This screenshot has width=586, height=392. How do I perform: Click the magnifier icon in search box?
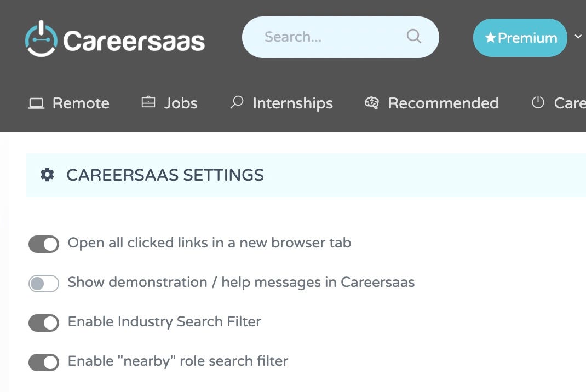tap(413, 36)
